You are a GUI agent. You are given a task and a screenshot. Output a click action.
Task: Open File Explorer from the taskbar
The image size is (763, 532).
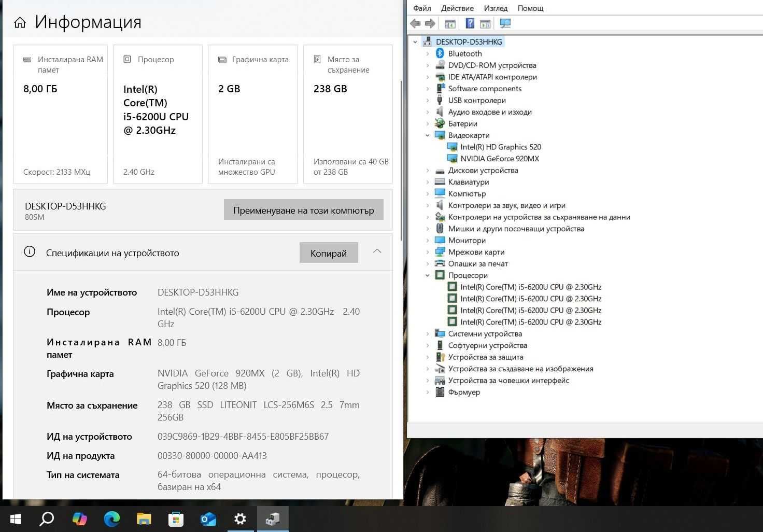[x=144, y=519]
